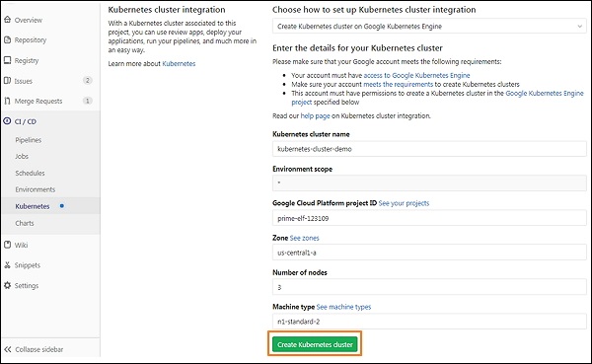Click the Issues count badge 2
This screenshot has width=592, height=364.
pyautogui.click(x=87, y=81)
